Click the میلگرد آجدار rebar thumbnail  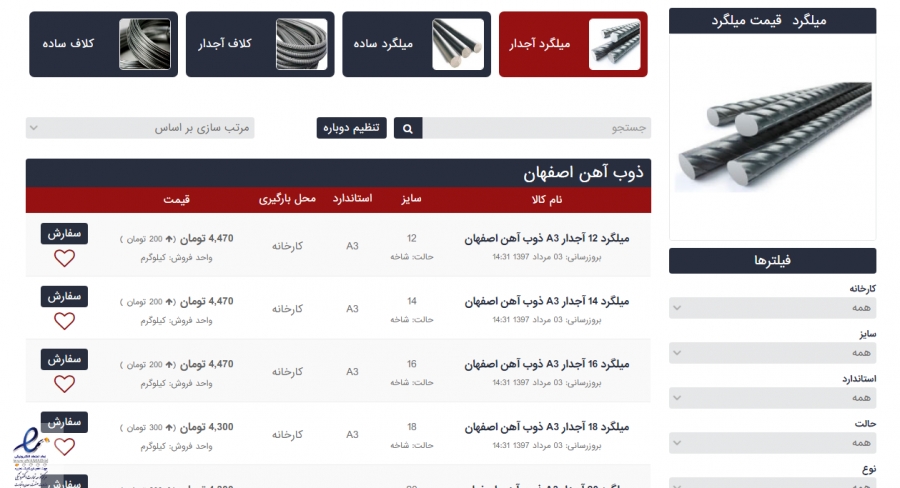[x=615, y=44]
